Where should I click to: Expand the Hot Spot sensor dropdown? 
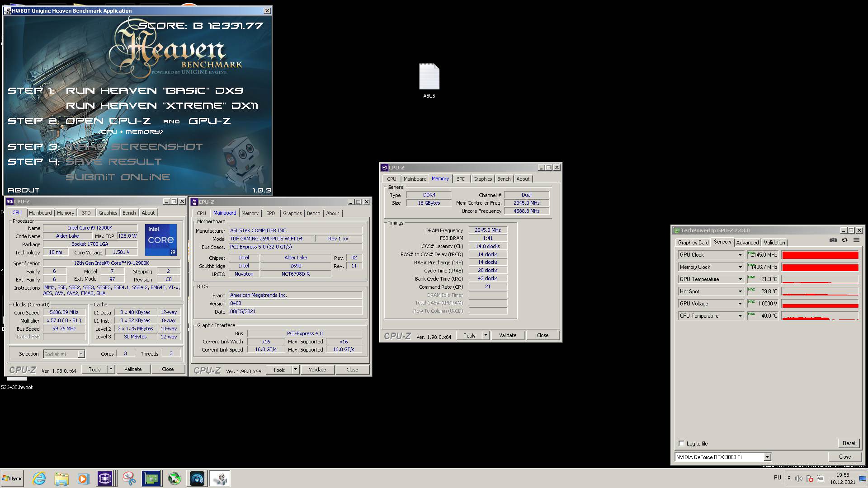740,291
